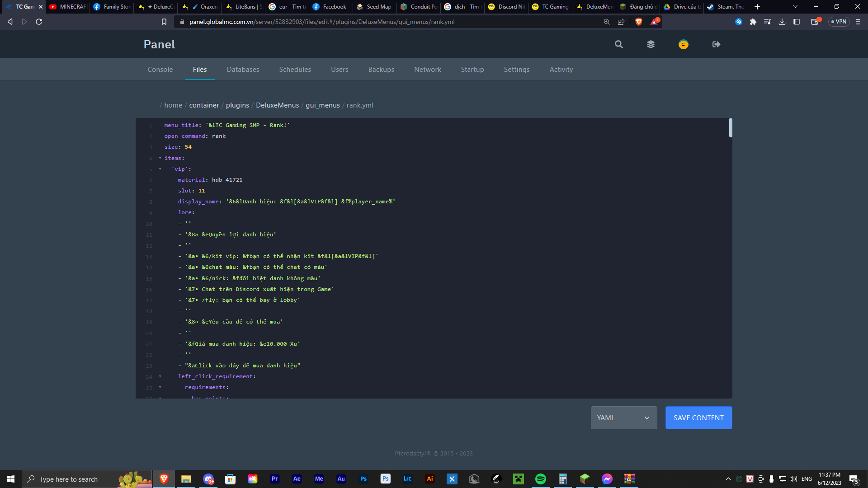Fold the left_click_requirement block

coord(160,376)
